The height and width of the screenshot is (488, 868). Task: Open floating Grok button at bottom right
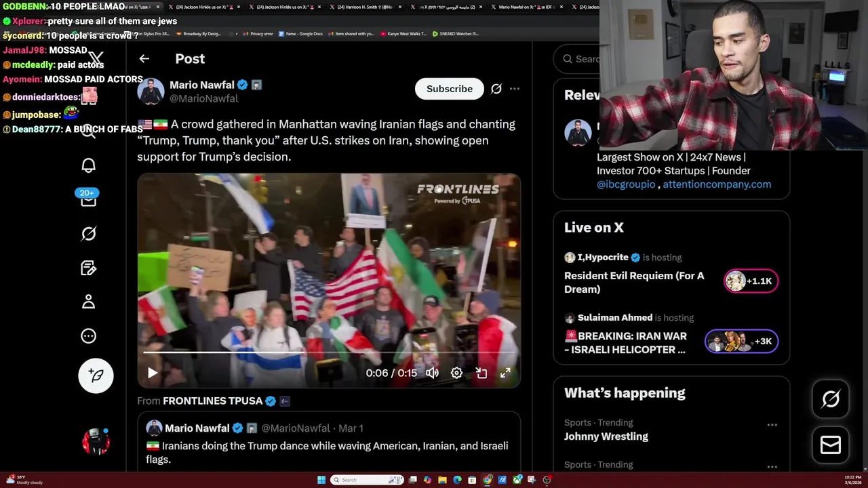pos(831,399)
